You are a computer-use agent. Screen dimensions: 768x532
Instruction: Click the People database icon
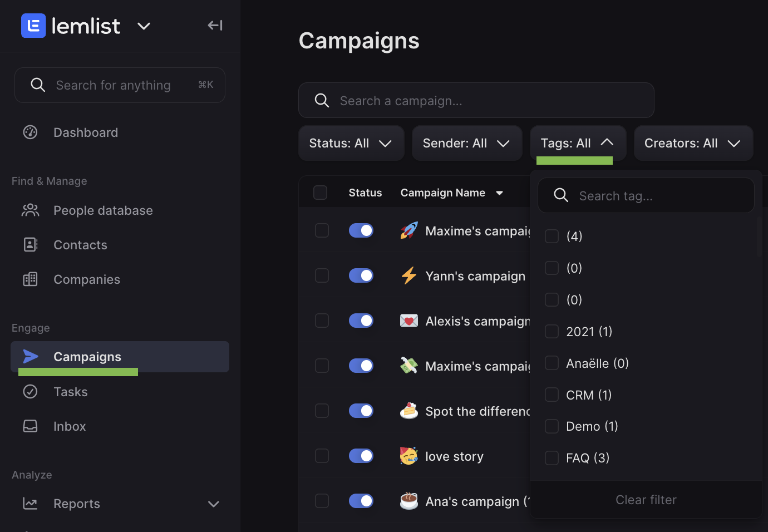coord(30,210)
